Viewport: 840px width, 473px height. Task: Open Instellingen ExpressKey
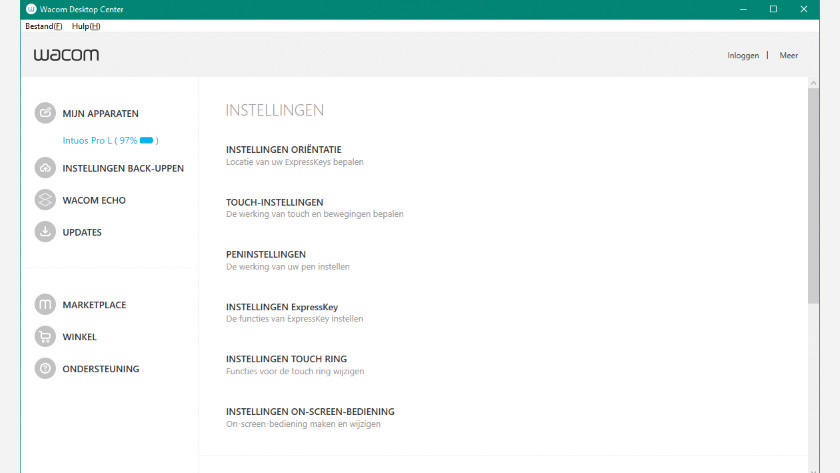click(281, 307)
